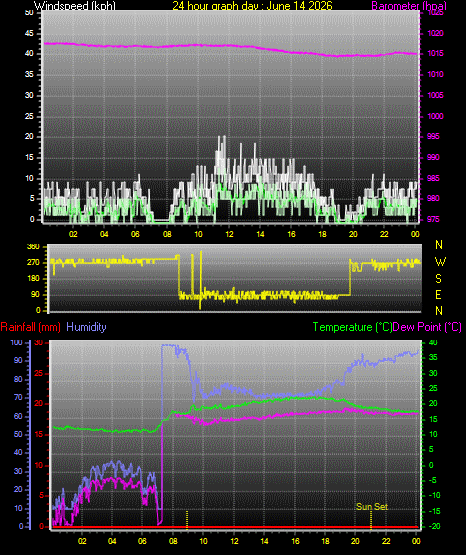Image resolution: width=466 pixels, height=555 pixels.
Task: Click the 975 value on the barometer axis
Action: tap(433, 219)
